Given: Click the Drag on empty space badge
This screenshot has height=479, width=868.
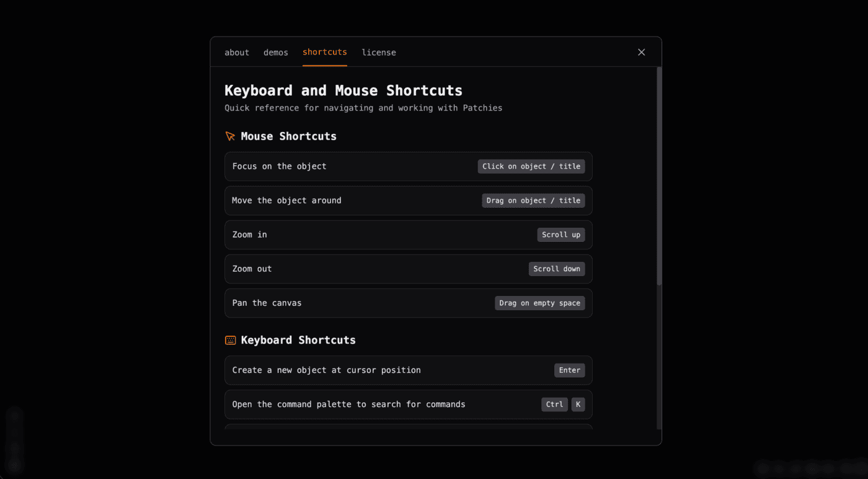Looking at the screenshot, I should click(x=539, y=303).
